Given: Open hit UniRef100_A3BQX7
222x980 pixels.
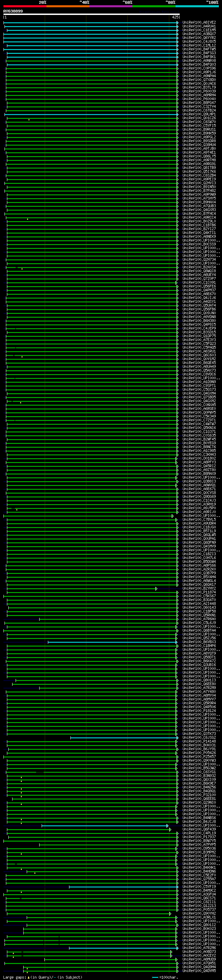Looking at the screenshot, I should point(199,34).
